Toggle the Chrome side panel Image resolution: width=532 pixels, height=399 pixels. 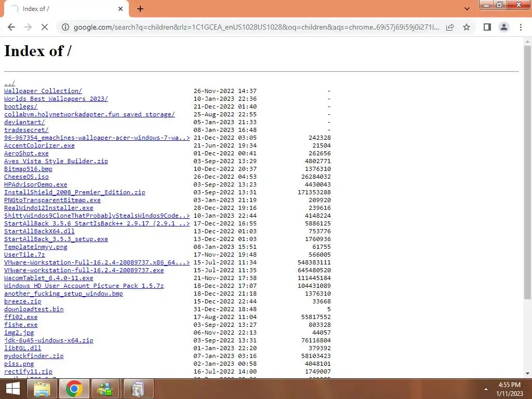pos(487,27)
